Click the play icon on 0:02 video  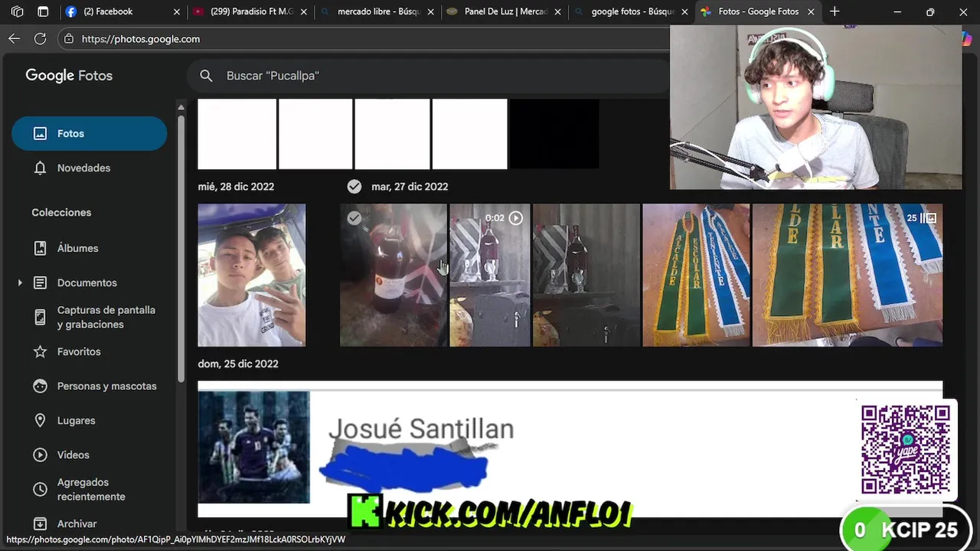[516, 218]
